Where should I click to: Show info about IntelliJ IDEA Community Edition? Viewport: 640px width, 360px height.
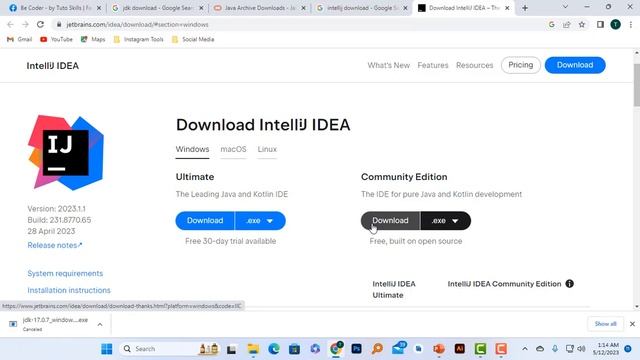pyautogui.click(x=569, y=284)
